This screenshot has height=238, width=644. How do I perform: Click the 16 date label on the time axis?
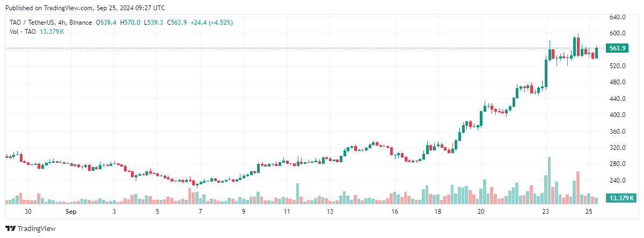[394, 212]
